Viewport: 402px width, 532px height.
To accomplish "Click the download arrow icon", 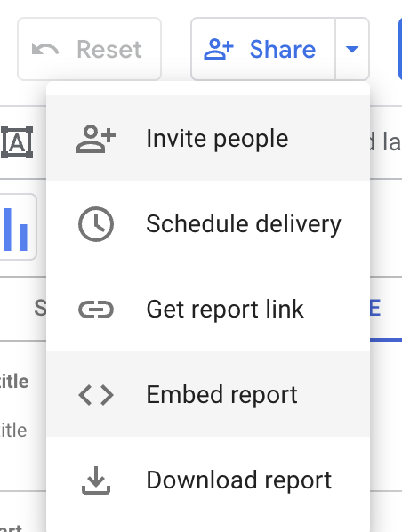I will (96, 480).
